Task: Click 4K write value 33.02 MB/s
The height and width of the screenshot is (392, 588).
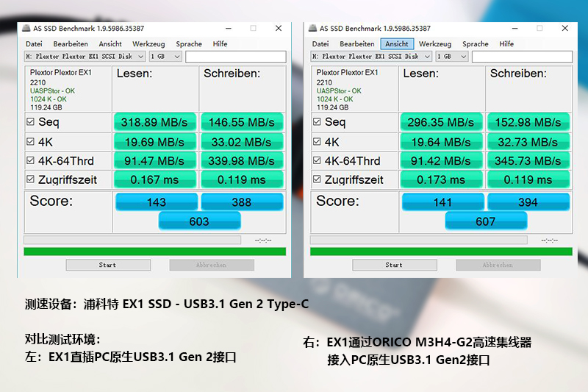Action: 242,142
